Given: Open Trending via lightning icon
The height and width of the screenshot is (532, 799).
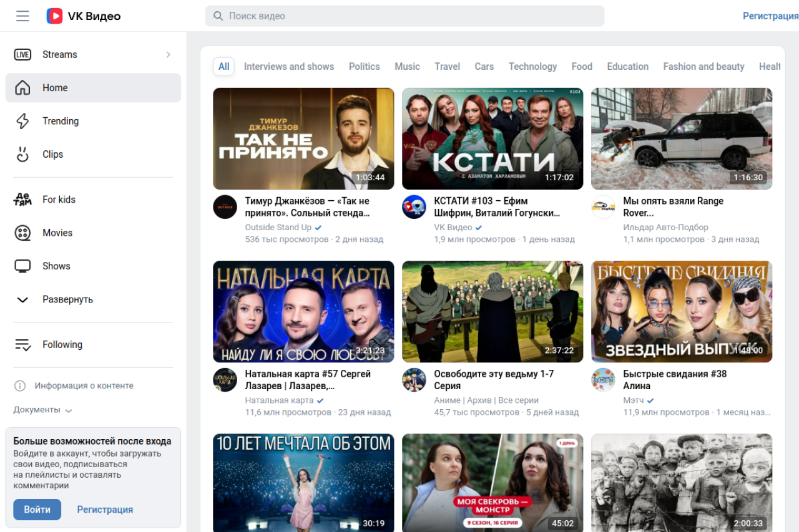Looking at the screenshot, I should coord(22,121).
